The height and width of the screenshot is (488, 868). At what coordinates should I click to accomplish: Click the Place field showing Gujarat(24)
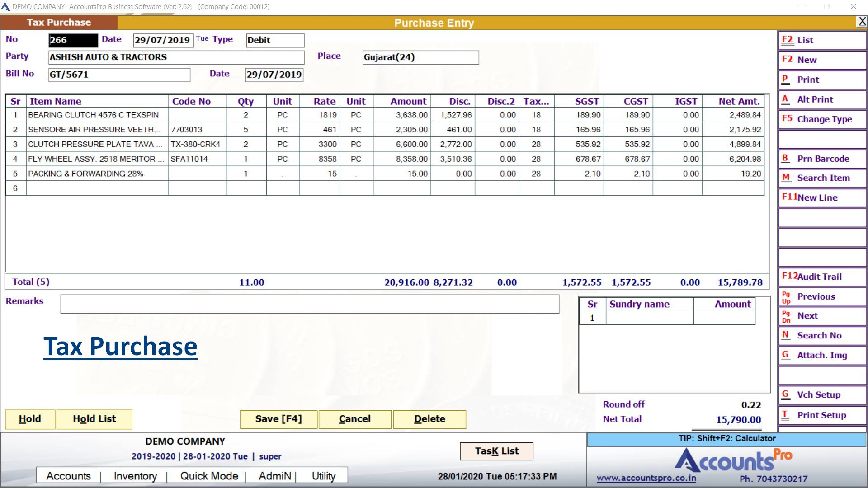coord(420,57)
